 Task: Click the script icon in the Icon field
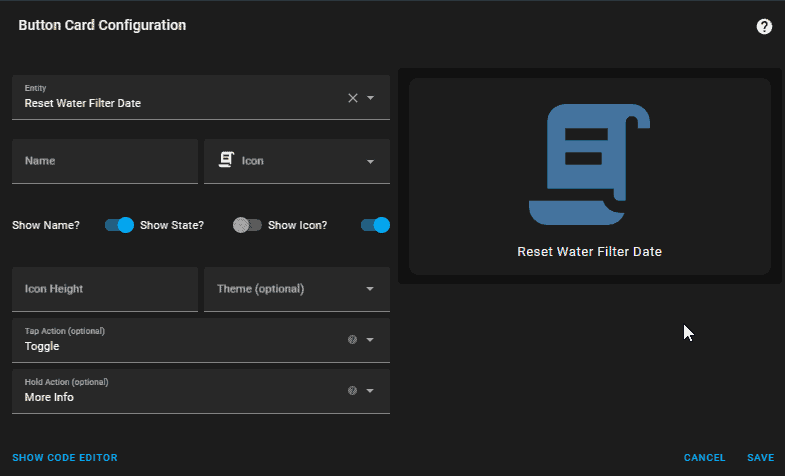coord(226,160)
